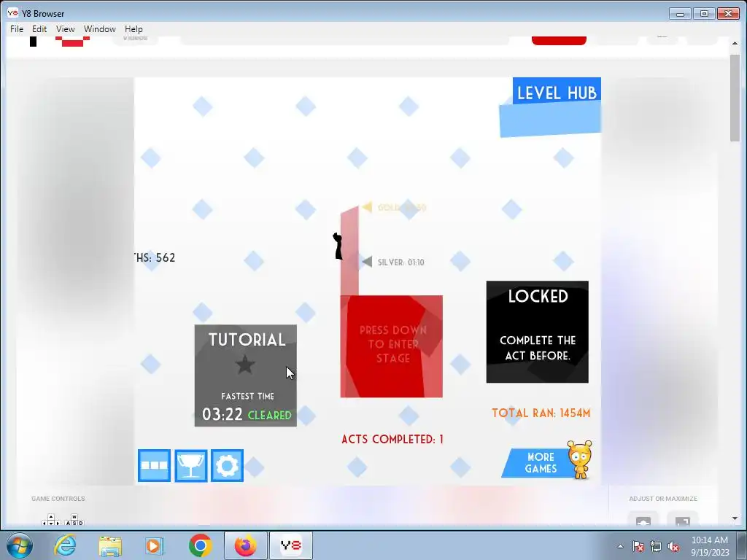Click the gold time flag marker
Image resolution: width=747 pixels, height=560 pixels.
click(x=367, y=206)
